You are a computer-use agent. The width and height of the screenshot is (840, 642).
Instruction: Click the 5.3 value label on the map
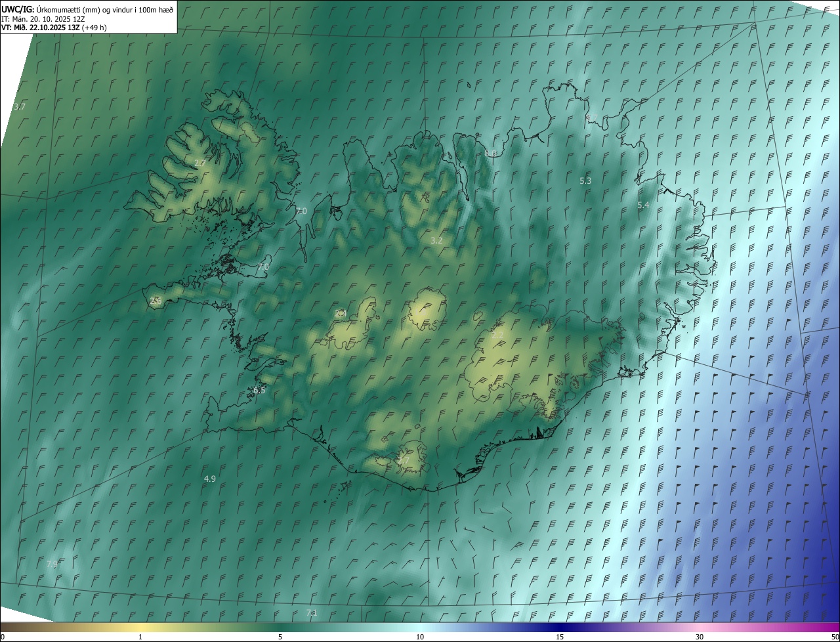point(585,181)
